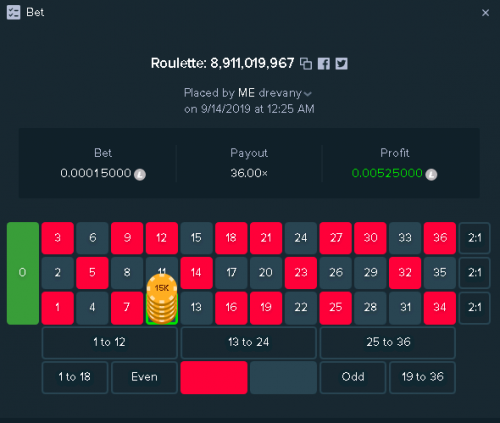Click the Odd bet button

[x=353, y=377]
